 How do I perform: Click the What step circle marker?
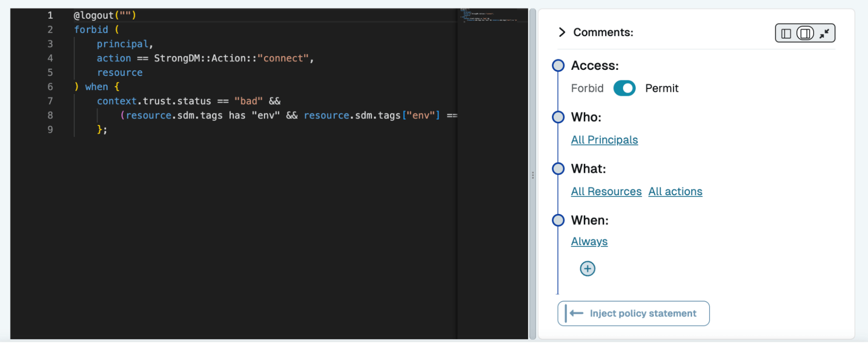point(558,169)
